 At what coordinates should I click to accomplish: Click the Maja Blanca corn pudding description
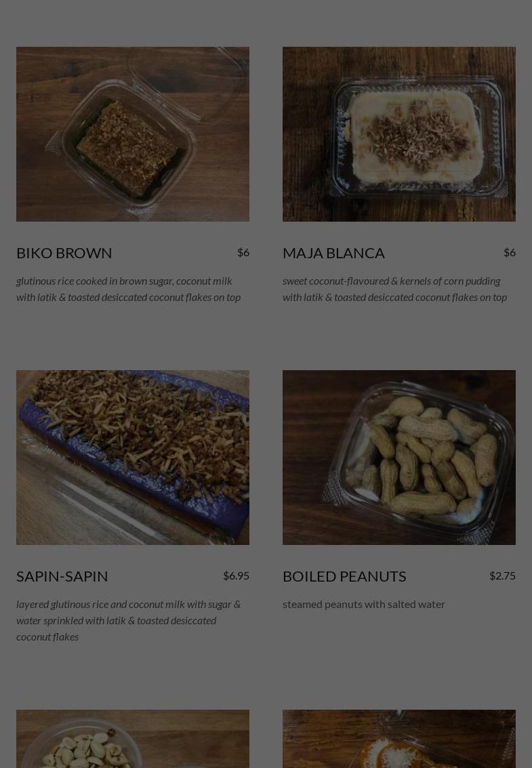pyautogui.click(x=395, y=289)
